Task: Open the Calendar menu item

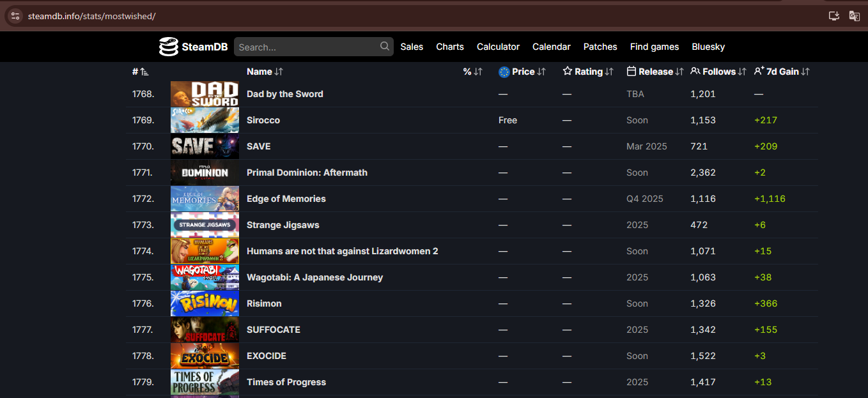Action: 552,47
